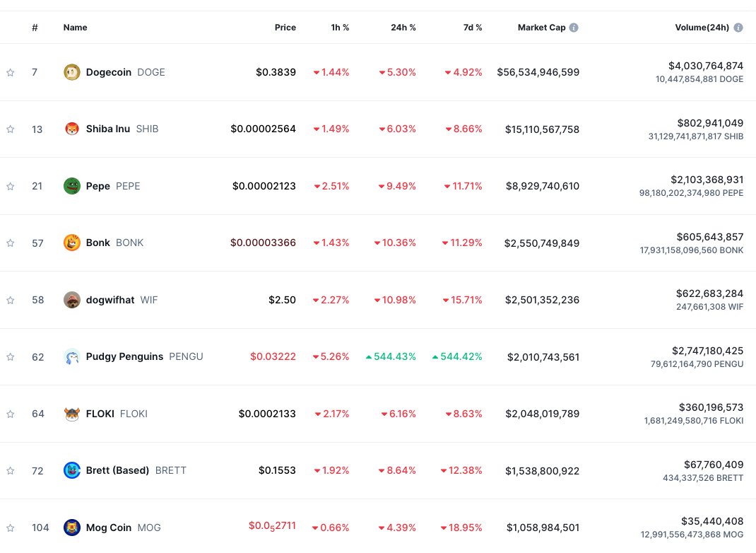Click the Shiba Inu coin logo

[x=72, y=129]
